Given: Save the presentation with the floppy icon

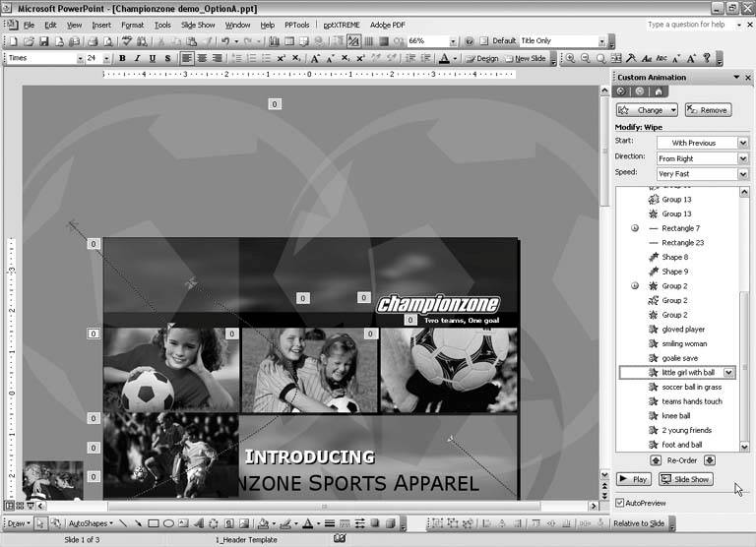Looking at the screenshot, I should tap(44, 41).
